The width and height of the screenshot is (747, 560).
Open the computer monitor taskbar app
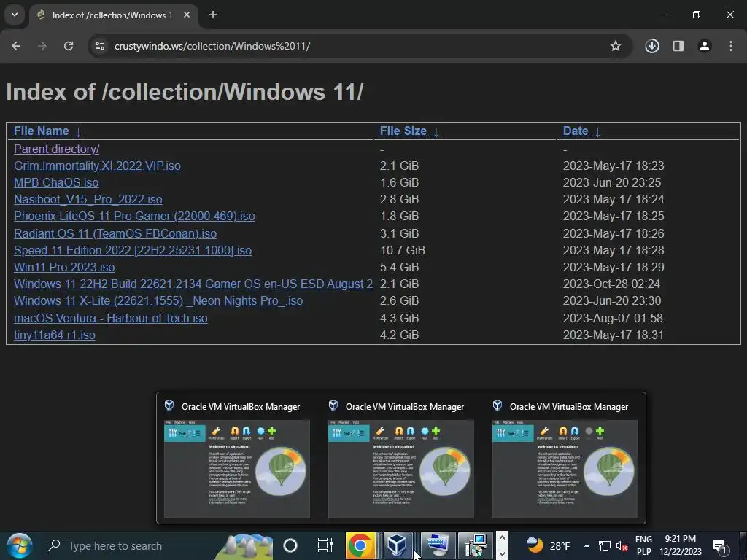(438, 545)
